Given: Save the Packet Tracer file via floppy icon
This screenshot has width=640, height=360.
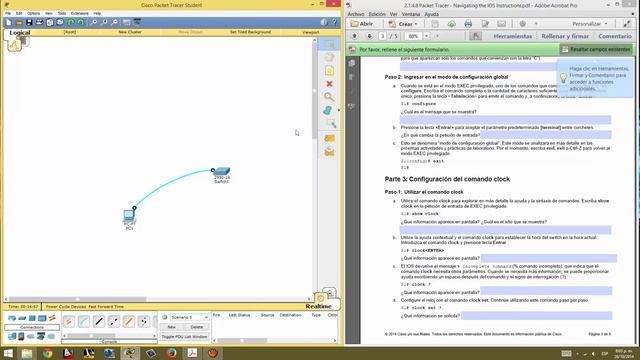Looking at the screenshot, I should coord(29,22).
